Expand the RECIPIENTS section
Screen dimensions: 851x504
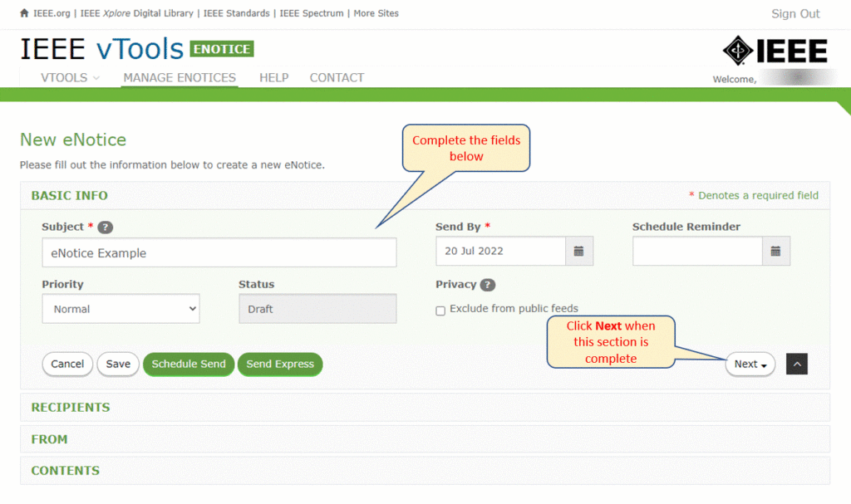pos(71,407)
